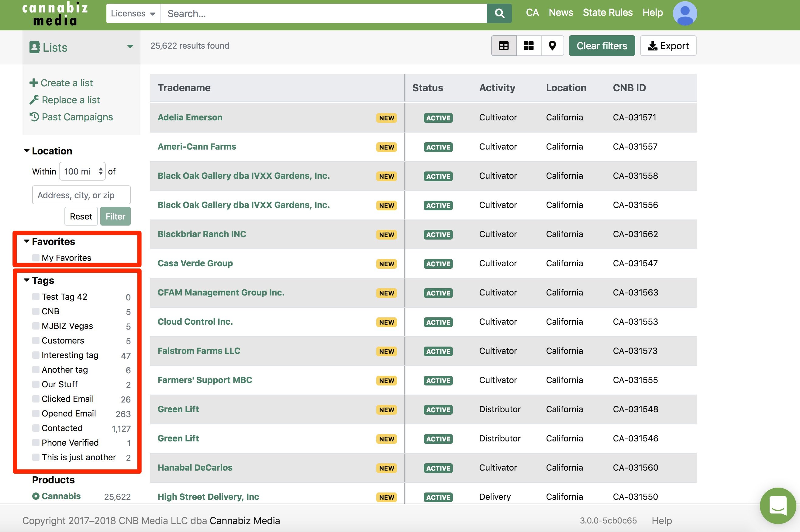Click the Export download icon
Image resolution: width=800 pixels, height=532 pixels.
point(652,46)
